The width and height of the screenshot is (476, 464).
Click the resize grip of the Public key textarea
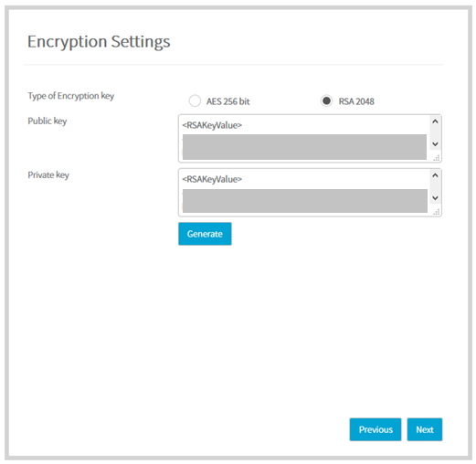coord(437,158)
